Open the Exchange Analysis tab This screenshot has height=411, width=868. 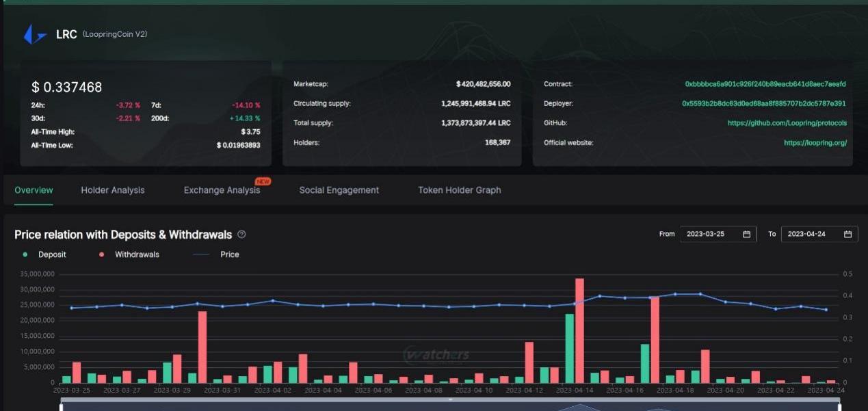[222, 190]
